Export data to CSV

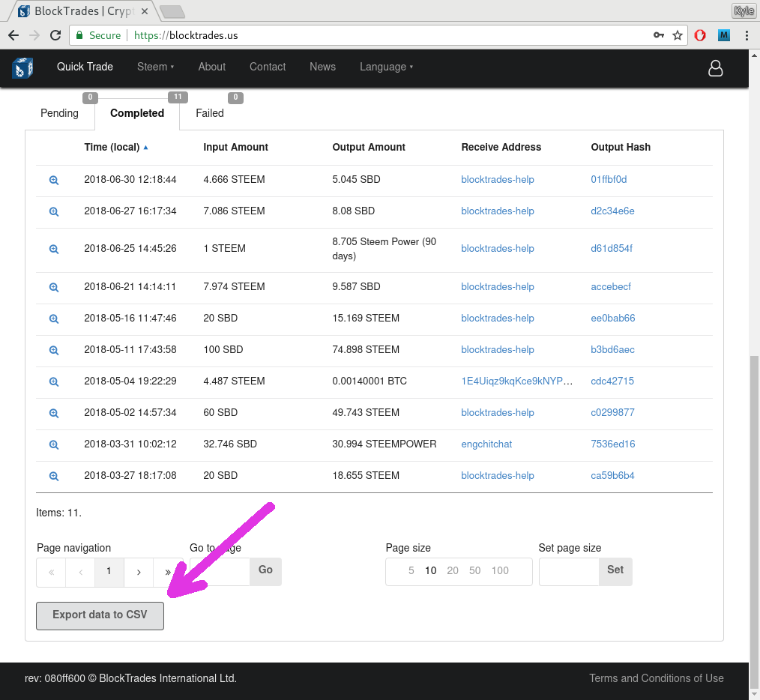click(100, 615)
